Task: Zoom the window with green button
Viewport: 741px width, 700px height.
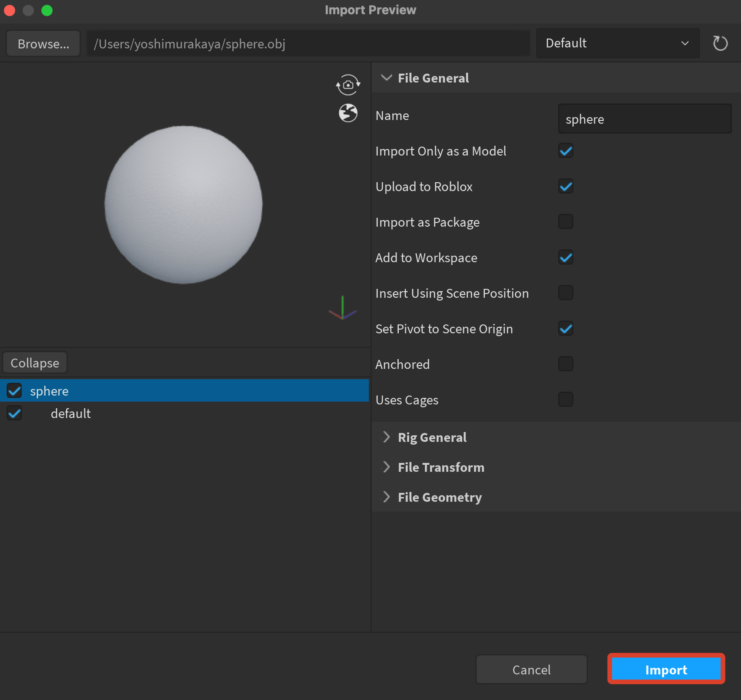Action: (x=47, y=10)
